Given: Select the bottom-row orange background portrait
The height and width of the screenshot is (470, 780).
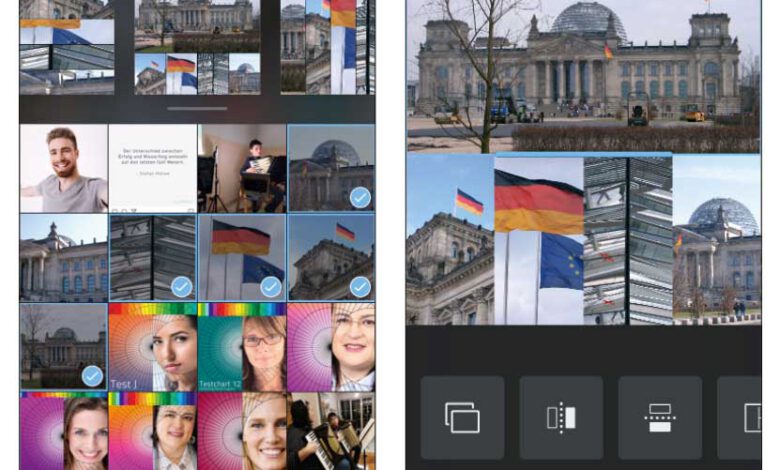Looking at the screenshot, I should click(x=153, y=431).
